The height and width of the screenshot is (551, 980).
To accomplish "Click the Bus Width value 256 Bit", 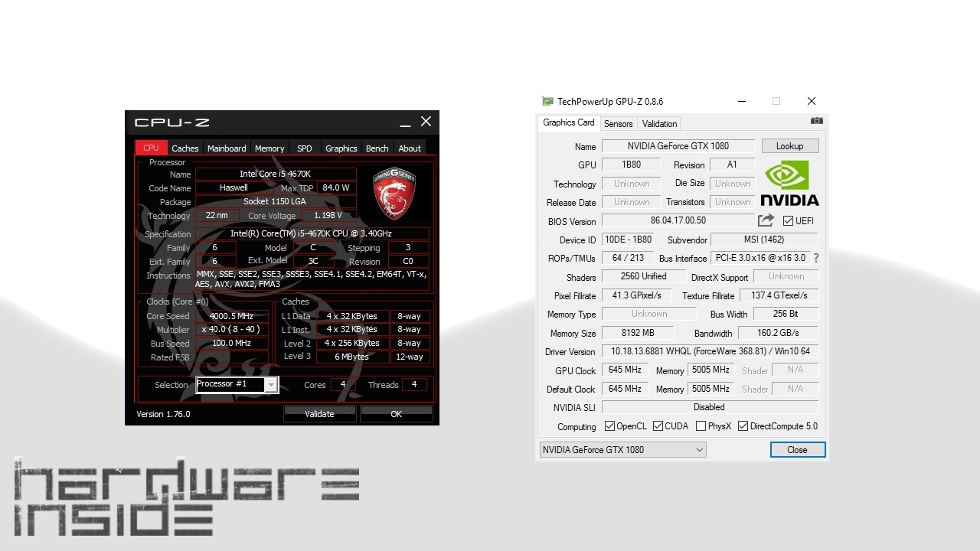I will click(x=786, y=314).
